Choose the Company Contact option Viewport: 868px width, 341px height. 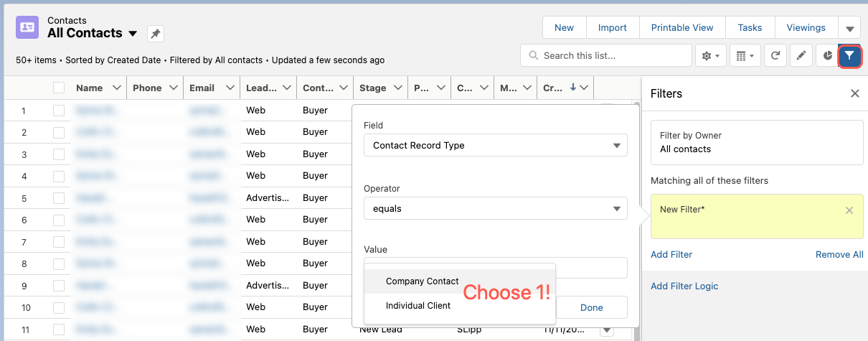[422, 281]
